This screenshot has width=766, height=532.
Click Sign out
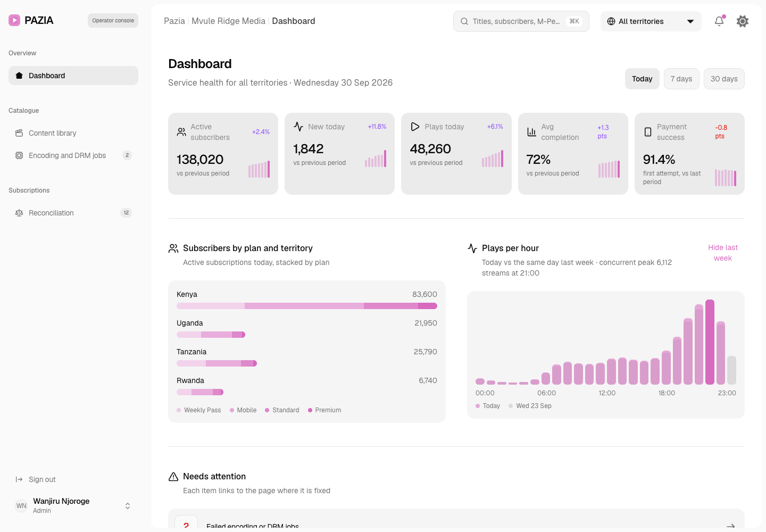tap(73, 479)
